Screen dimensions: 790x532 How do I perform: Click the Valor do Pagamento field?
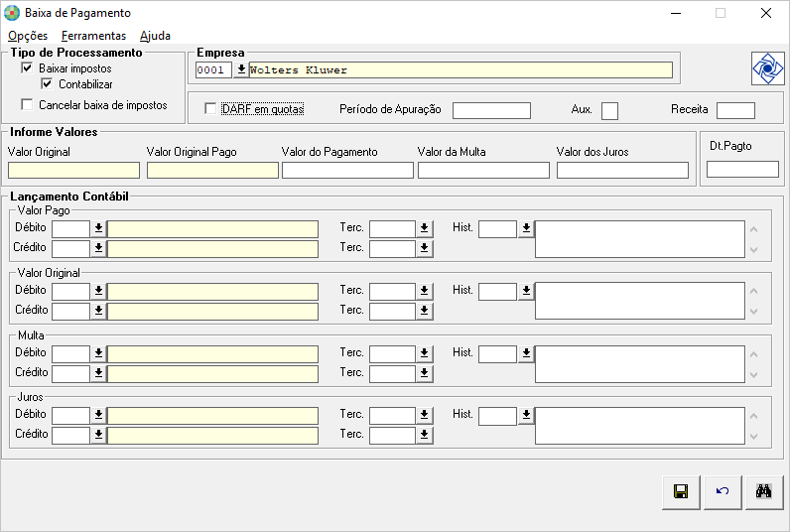point(347,171)
